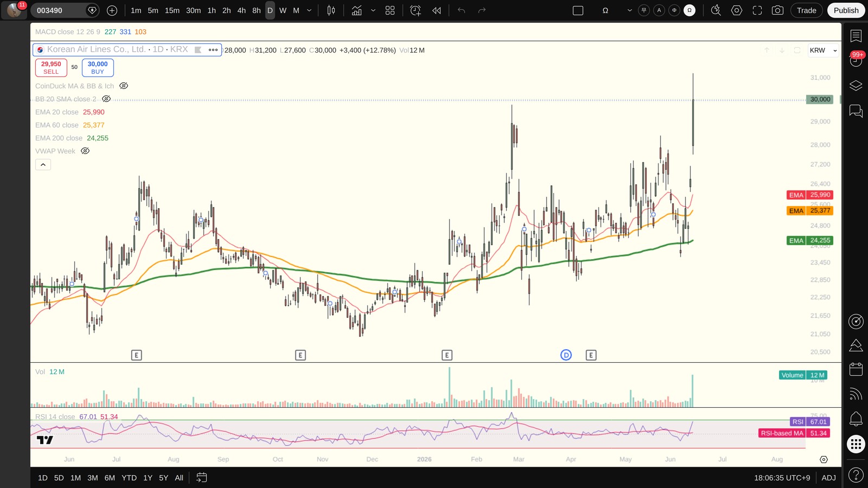
Task: Toggle visibility of BB 20 SMA indicator
Action: (x=106, y=99)
